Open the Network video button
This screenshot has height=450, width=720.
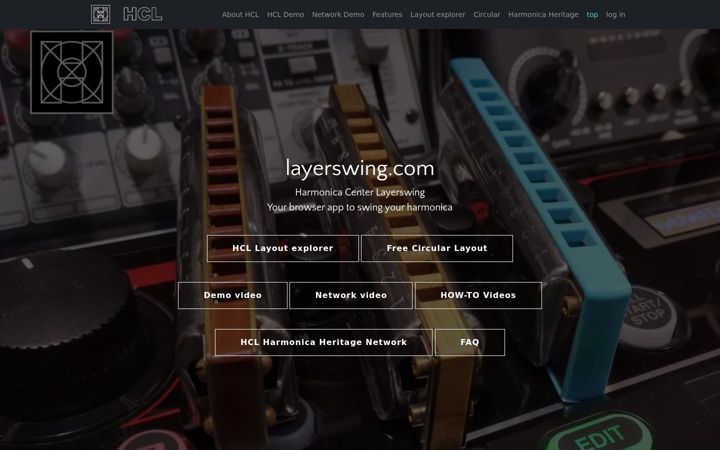(351, 295)
